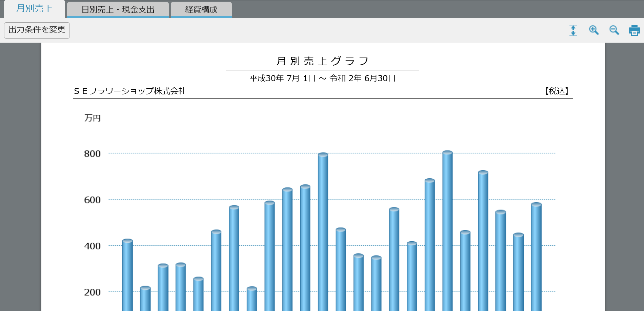The height and width of the screenshot is (311, 644).
Task: Click the zoom in magnifier icon
Action: [x=593, y=30]
